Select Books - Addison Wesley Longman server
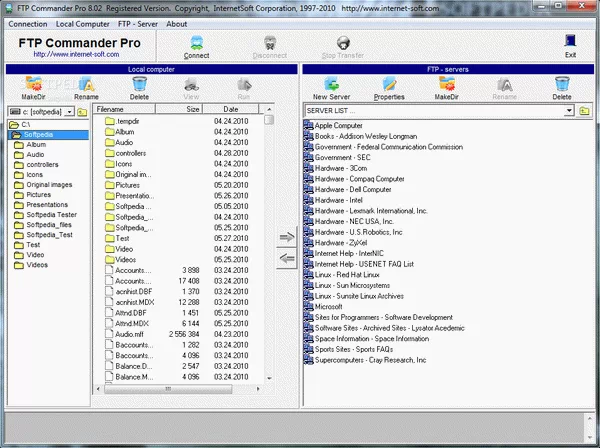 pyautogui.click(x=366, y=136)
